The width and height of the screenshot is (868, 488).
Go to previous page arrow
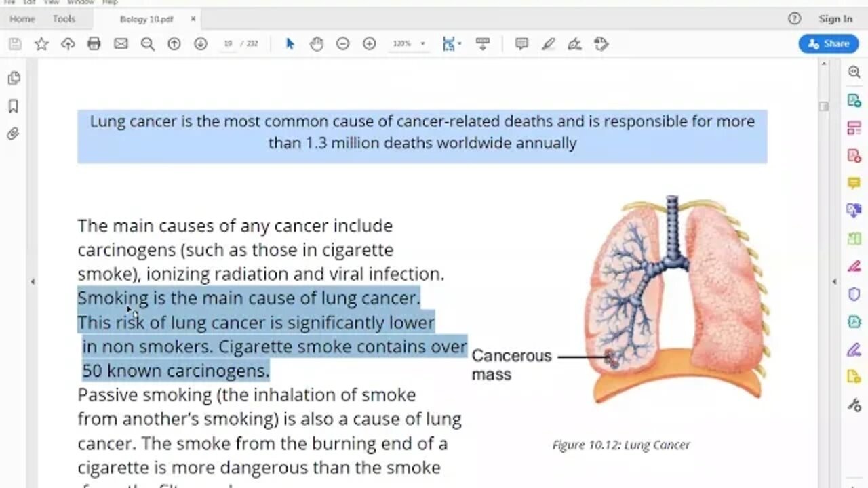tap(174, 44)
